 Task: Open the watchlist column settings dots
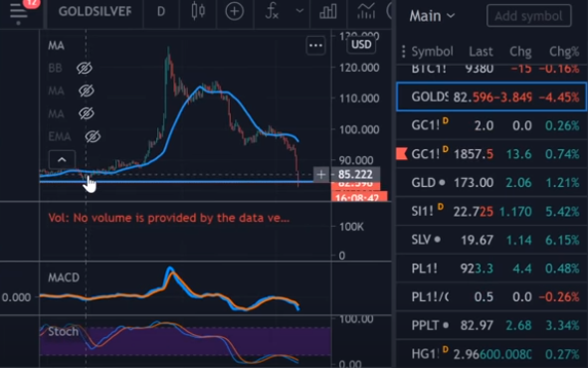coord(404,52)
